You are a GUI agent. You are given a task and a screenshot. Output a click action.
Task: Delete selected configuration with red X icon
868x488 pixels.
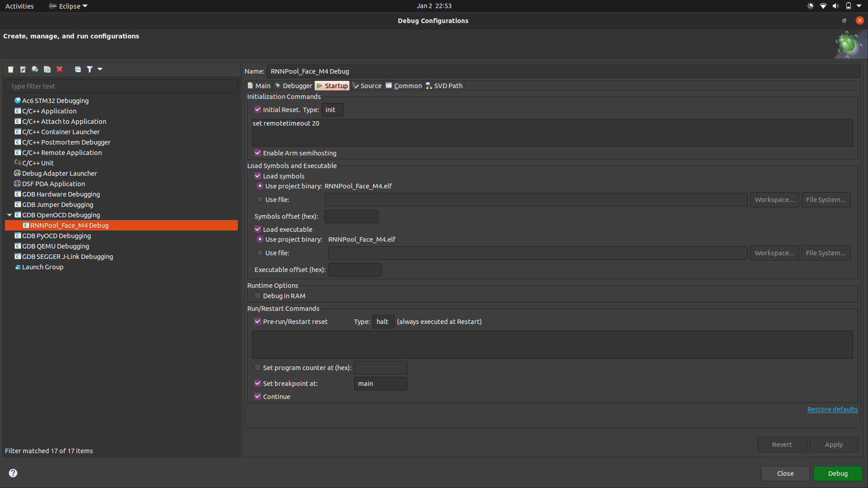click(60, 69)
